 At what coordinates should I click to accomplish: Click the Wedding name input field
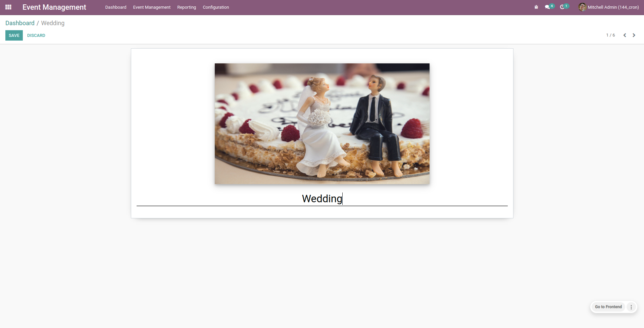322,199
